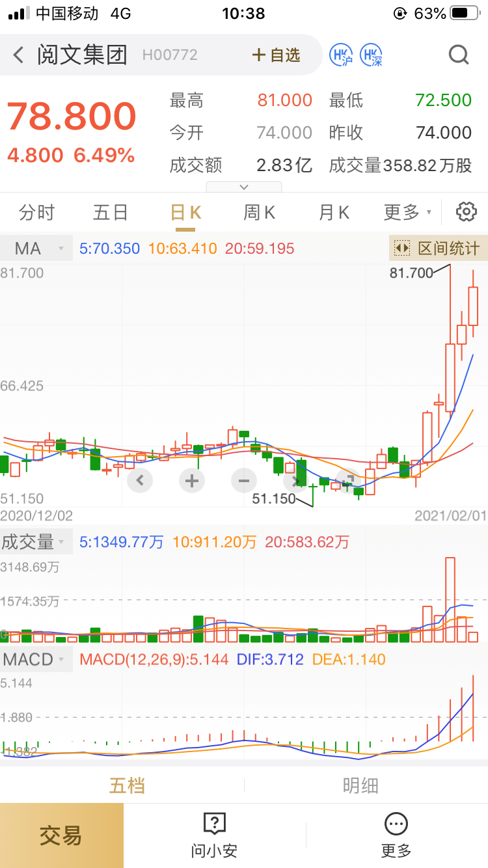
Task: Tap MACD(12,26,9):5.144 label
Action: (154, 659)
